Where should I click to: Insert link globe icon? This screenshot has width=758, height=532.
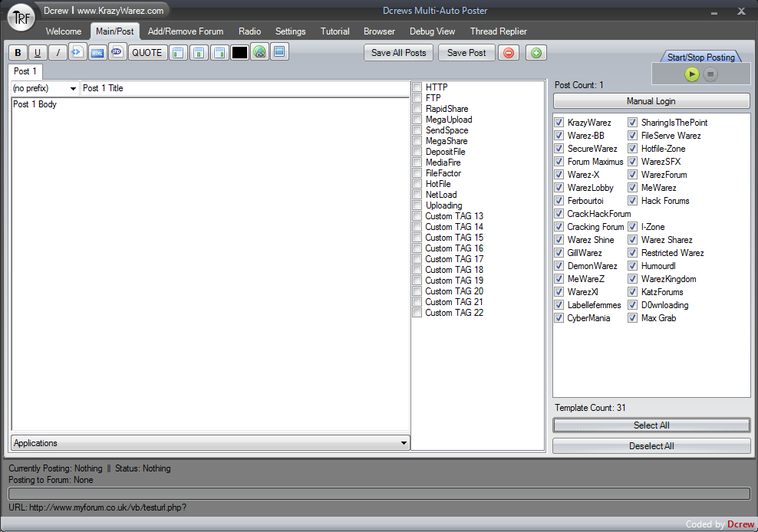259,51
